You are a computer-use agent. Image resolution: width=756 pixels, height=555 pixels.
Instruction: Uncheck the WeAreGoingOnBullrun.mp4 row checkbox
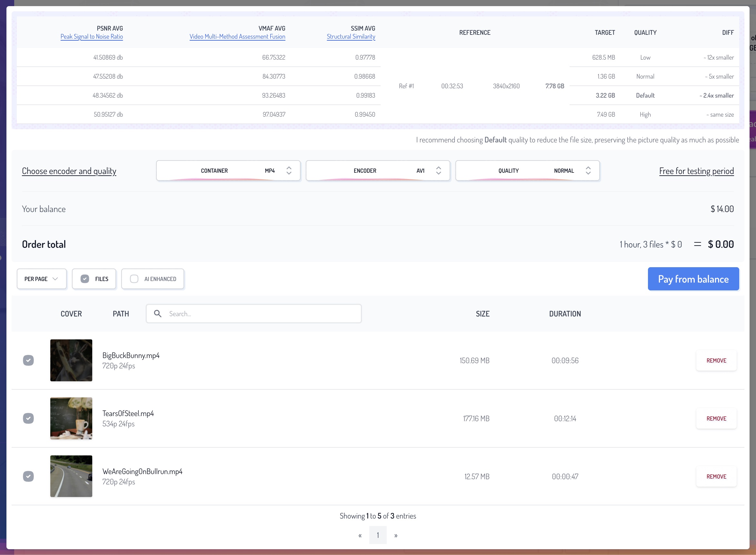tap(28, 476)
